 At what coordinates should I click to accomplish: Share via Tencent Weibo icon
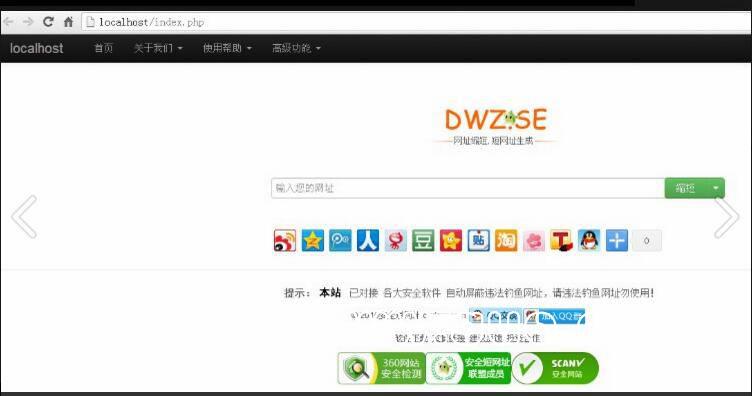coord(340,241)
